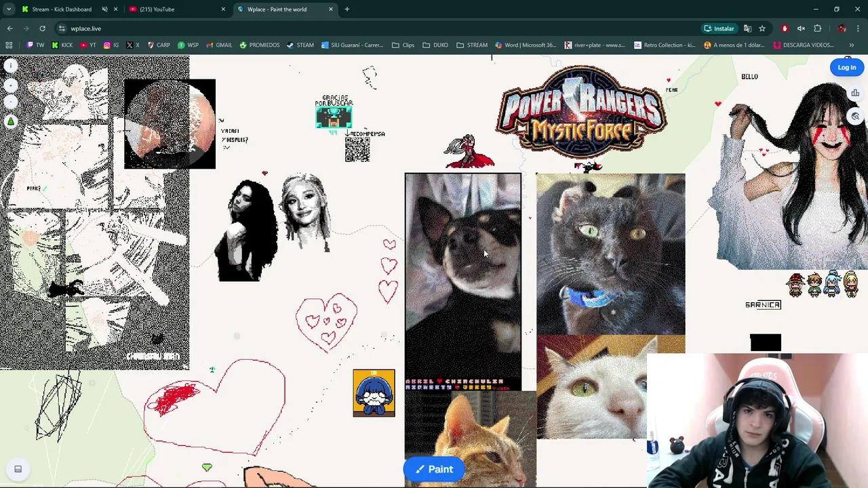Expand the Clips bookmark folder
Screen dimensions: 868x488
click(403, 45)
